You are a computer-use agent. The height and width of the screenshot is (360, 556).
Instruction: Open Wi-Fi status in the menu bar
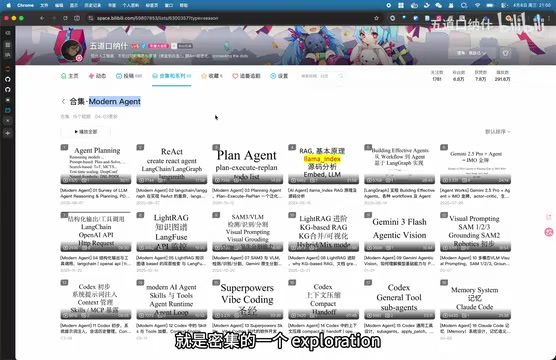[477, 5]
